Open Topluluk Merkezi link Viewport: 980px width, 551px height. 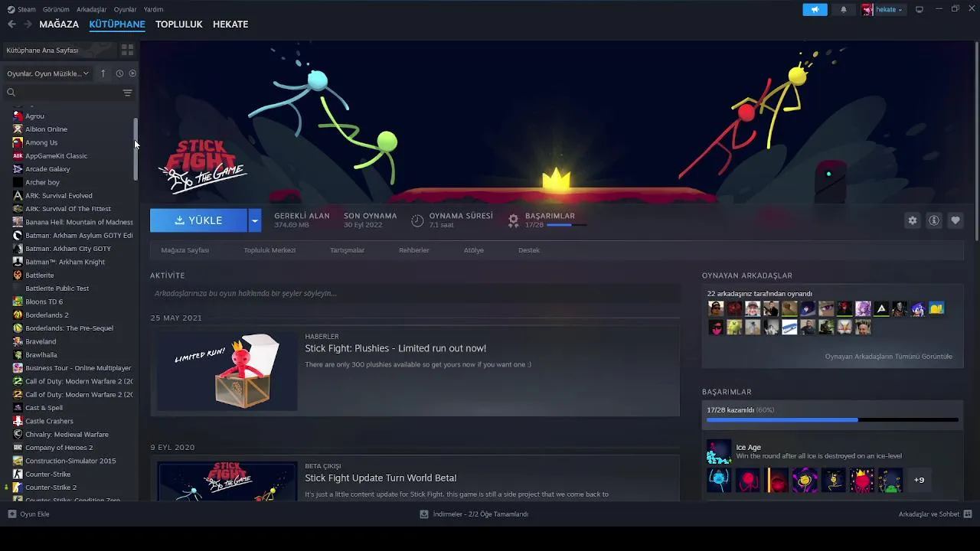point(269,250)
